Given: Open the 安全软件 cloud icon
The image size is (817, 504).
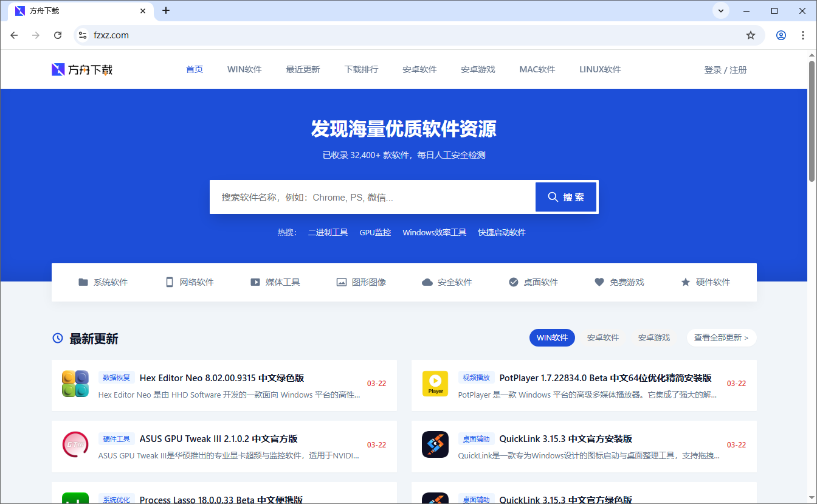Looking at the screenshot, I should tap(427, 281).
